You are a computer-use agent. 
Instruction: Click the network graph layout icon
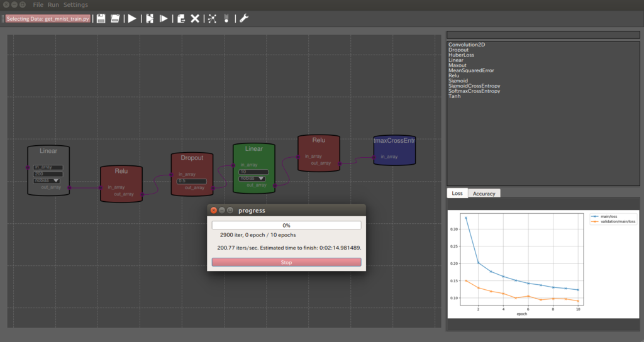(x=212, y=18)
